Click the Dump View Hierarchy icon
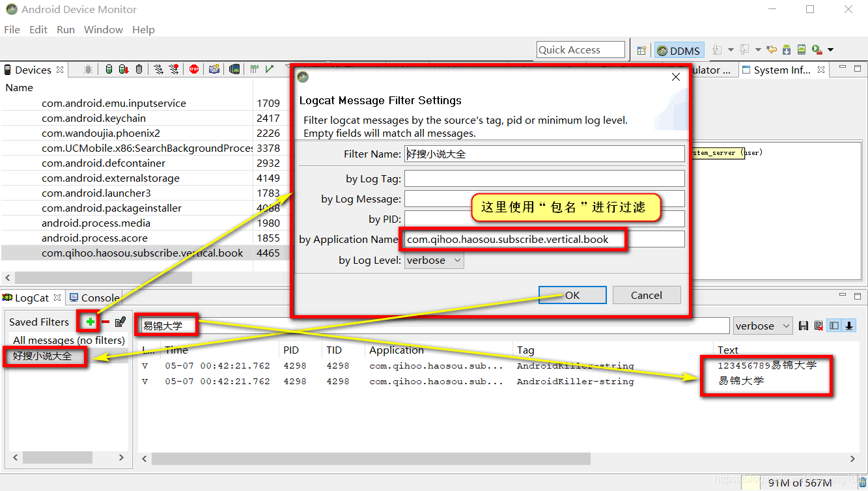This screenshot has width=868, height=491. [x=234, y=69]
